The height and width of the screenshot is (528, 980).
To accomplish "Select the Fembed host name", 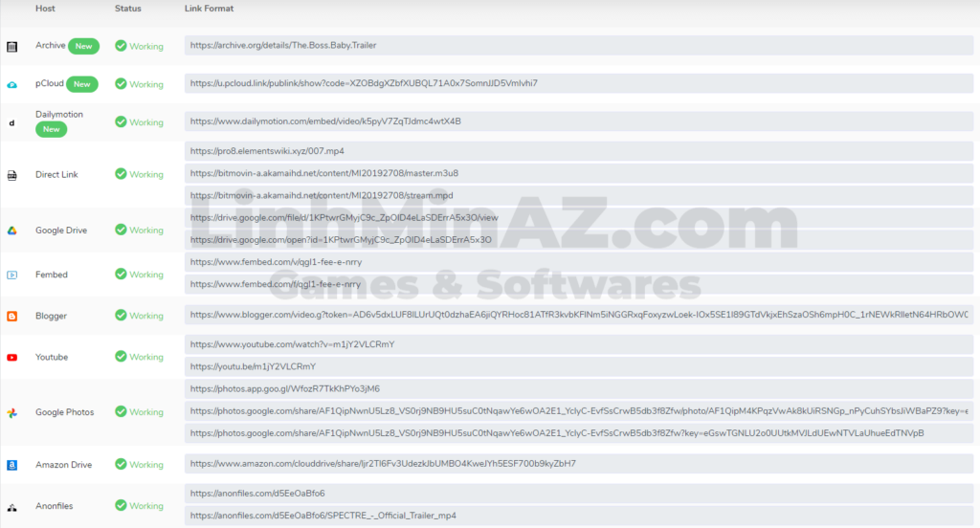I will coord(52,275).
